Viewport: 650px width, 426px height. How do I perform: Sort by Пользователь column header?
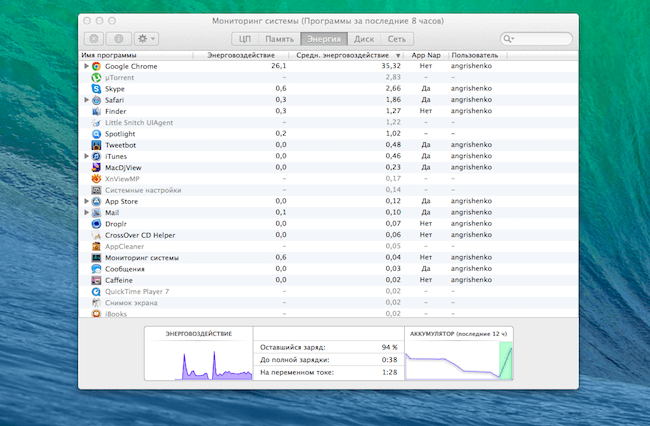[478, 55]
